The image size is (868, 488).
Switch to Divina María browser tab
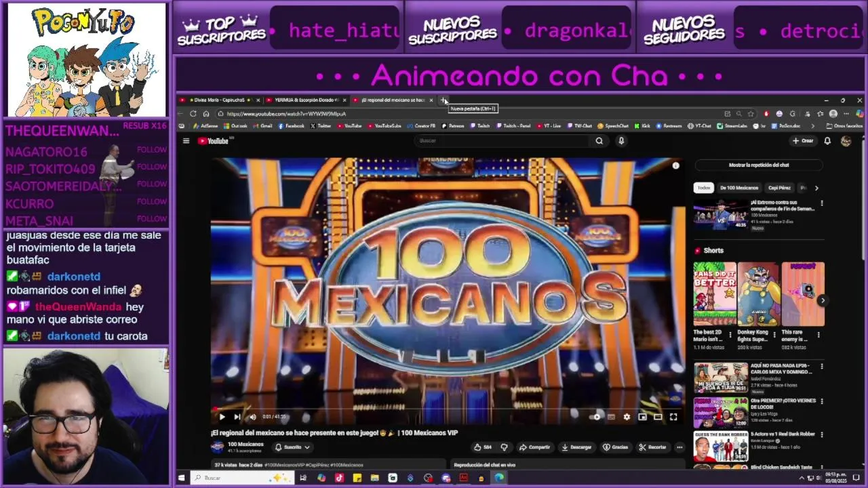(218, 100)
